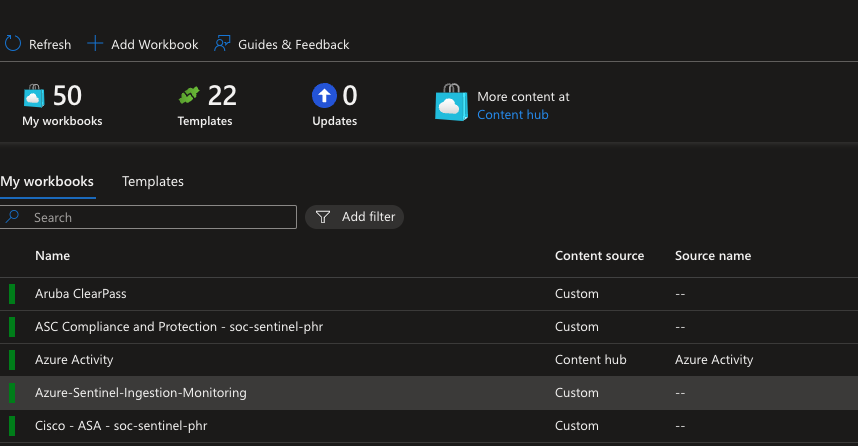The width and height of the screenshot is (858, 446).
Task: Click the funnel icon in Add filter
Action: pyautogui.click(x=323, y=217)
